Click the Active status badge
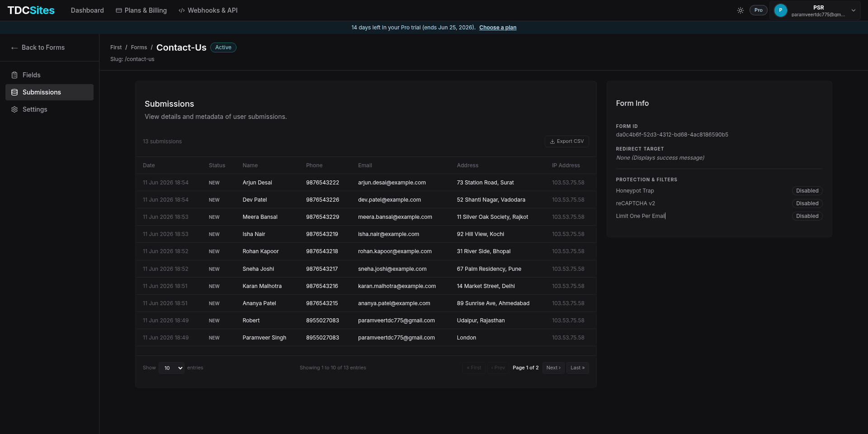This screenshot has width=868, height=434. 223,47
